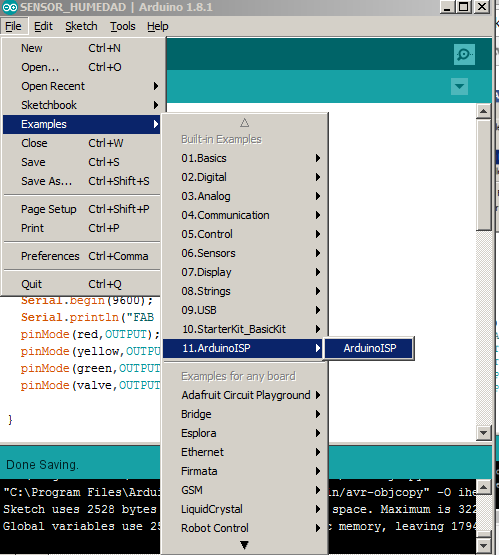
Task: Expand the Open Recent submenu
Action: point(82,86)
